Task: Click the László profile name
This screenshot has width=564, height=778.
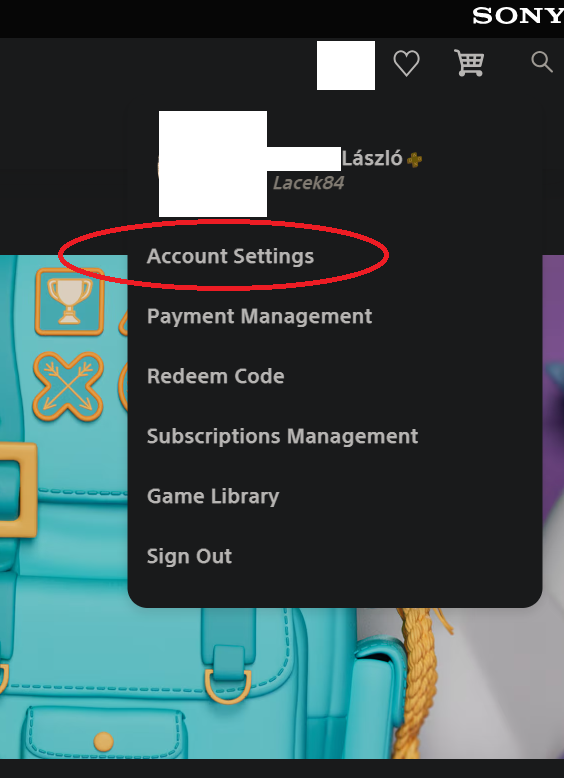Action: [x=372, y=159]
